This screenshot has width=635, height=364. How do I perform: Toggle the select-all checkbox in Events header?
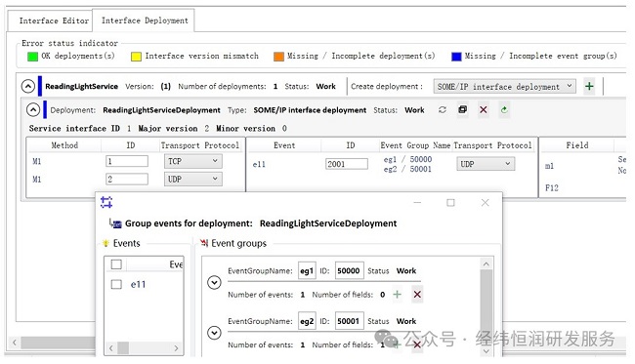pyautogui.click(x=116, y=264)
